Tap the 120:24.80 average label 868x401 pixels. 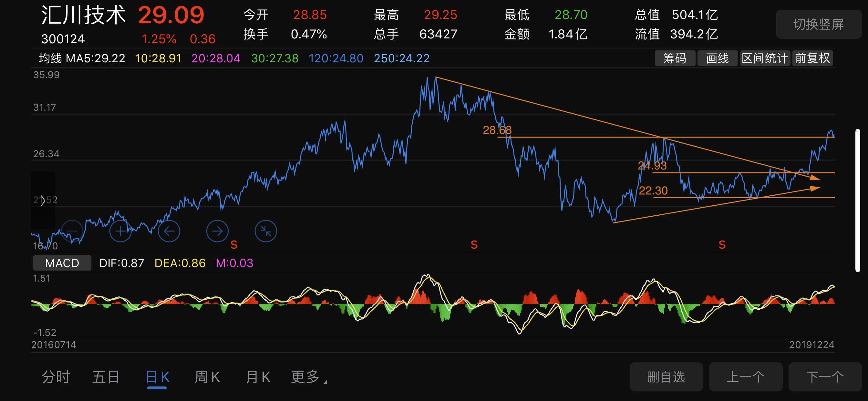click(336, 58)
